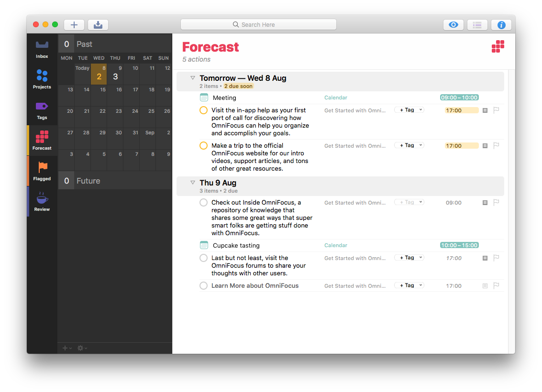Open Tag dropdown for 'Last but not least' action
This screenshot has height=392, width=542.
tap(409, 258)
